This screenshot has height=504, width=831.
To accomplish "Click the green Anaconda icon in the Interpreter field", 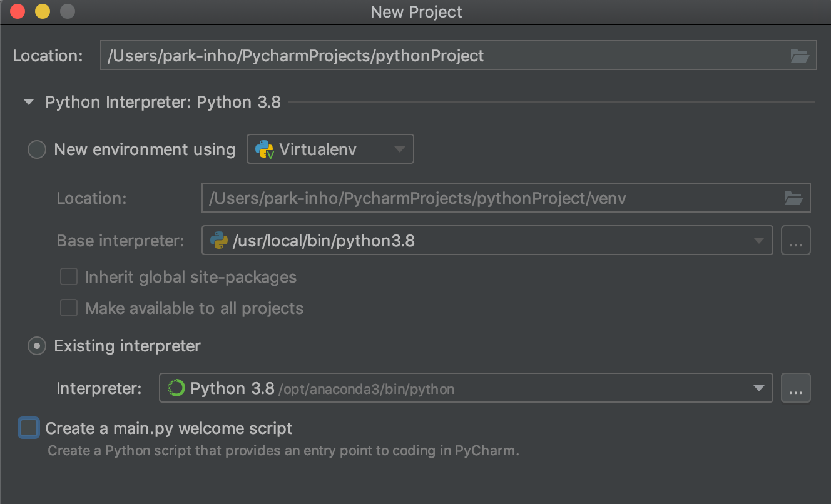I will 176,388.
